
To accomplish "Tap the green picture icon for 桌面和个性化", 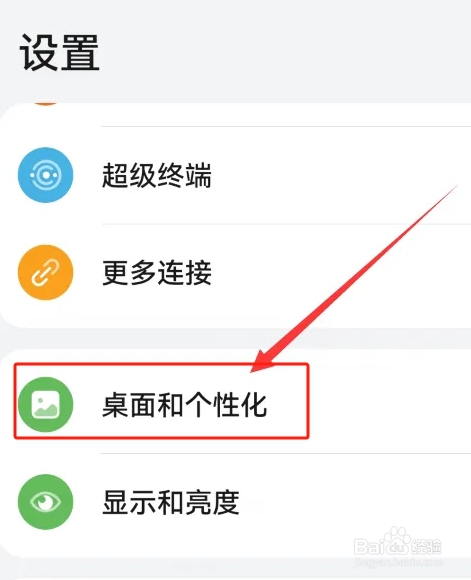I will coord(46,404).
